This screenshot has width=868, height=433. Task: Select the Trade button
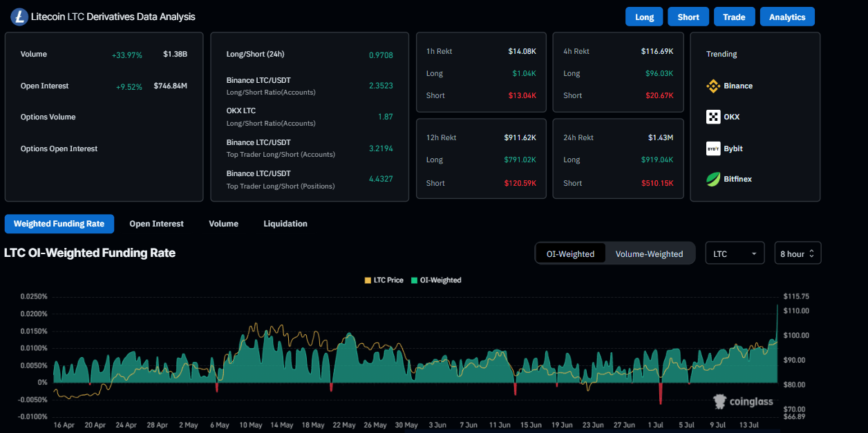734,16
